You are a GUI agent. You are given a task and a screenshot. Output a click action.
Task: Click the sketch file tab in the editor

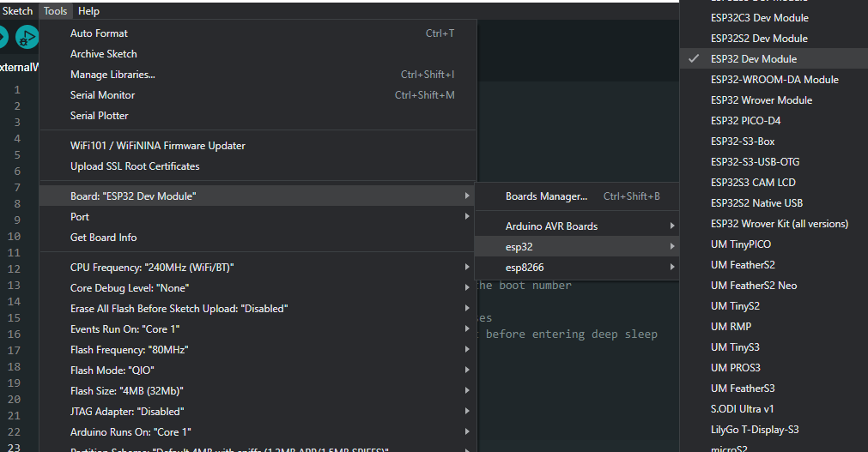tap(20, 68)
